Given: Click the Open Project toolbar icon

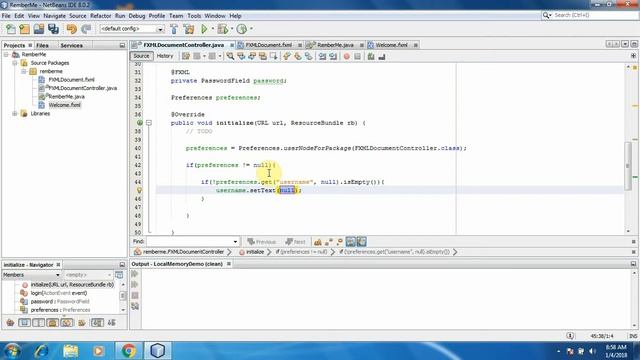Looking at the screenshot, I should 39,29.
